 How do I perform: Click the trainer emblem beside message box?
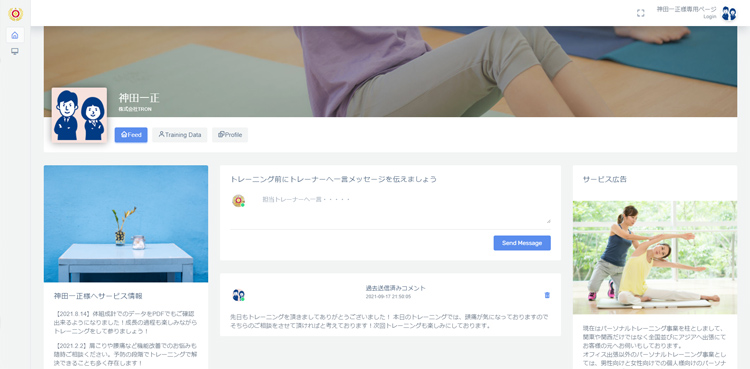pos(238,201)
